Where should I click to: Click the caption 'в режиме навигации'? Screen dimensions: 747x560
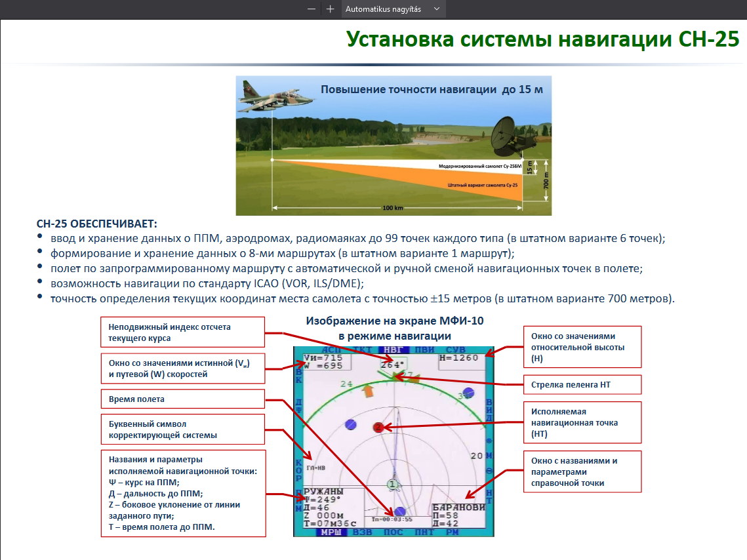[394, 336]
